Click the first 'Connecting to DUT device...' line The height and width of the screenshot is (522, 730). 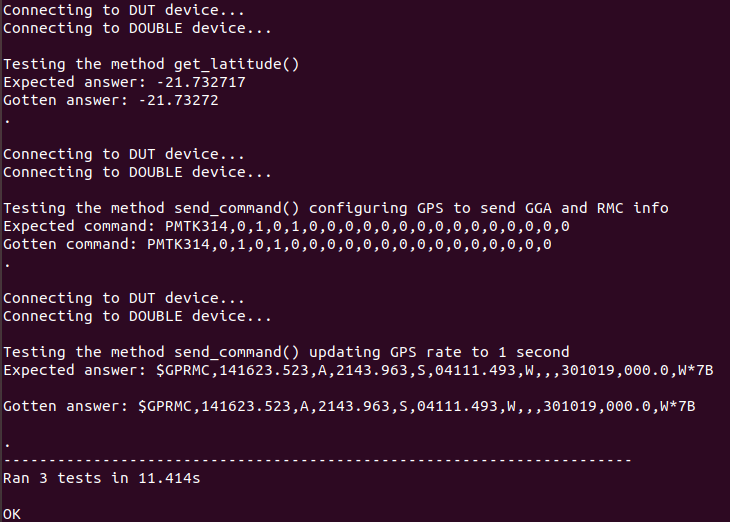point(123,10)
